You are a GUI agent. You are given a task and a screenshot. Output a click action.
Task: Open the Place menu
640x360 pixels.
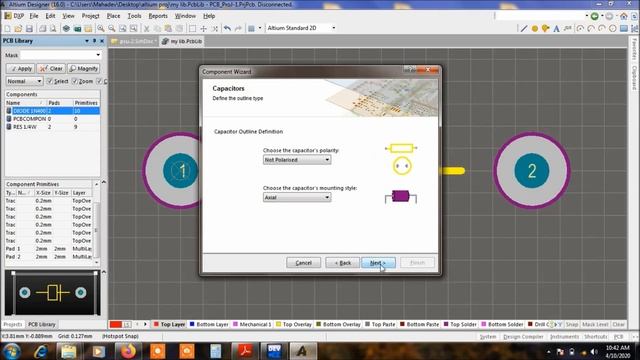point(113,16)
